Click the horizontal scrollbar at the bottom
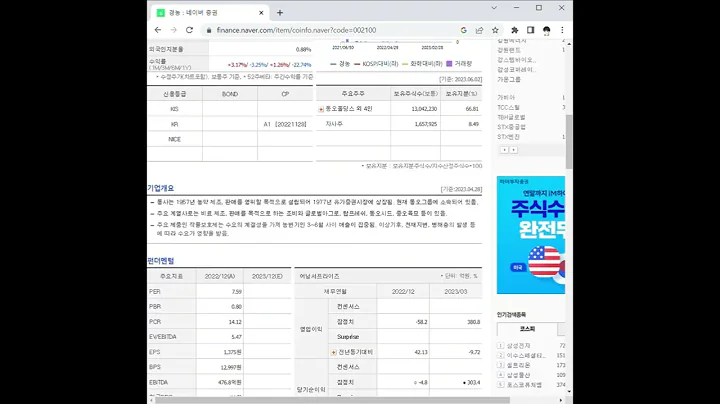Image resolution: width=720 pixels, height=404 pixels. [332, 400]
